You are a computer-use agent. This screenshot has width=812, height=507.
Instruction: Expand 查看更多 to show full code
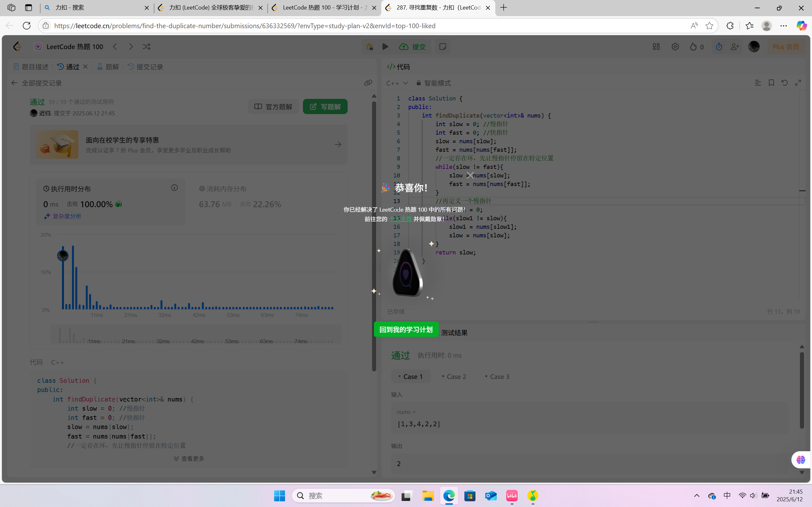coord(189,459)
